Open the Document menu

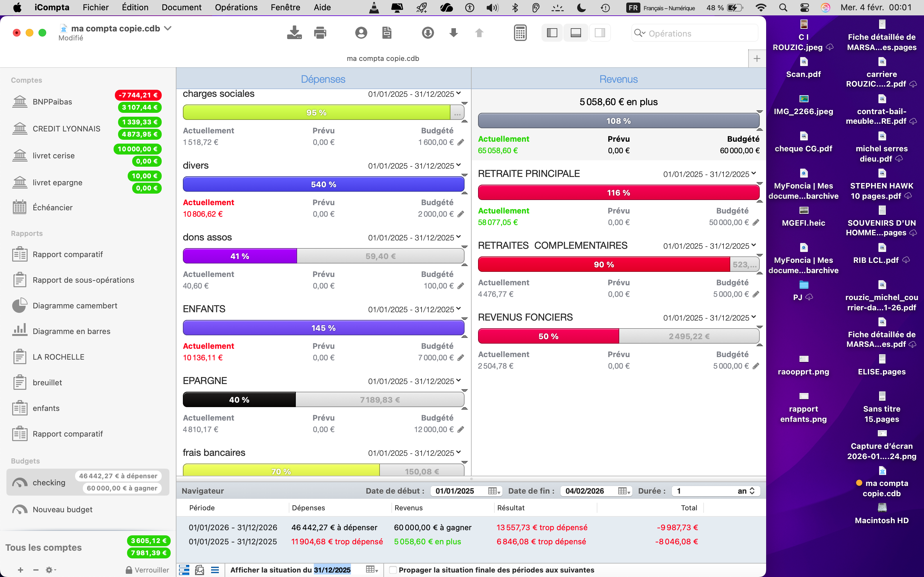(x=181, y=7)
